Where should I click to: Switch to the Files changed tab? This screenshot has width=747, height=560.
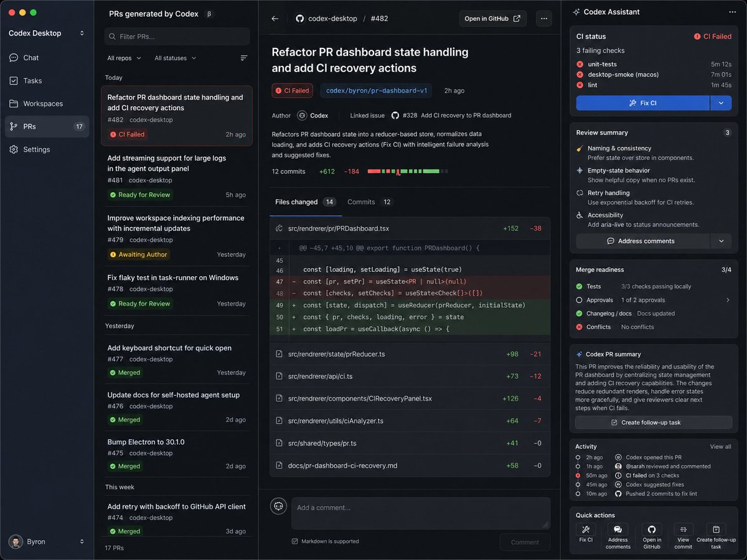click(x=306, y=202)
